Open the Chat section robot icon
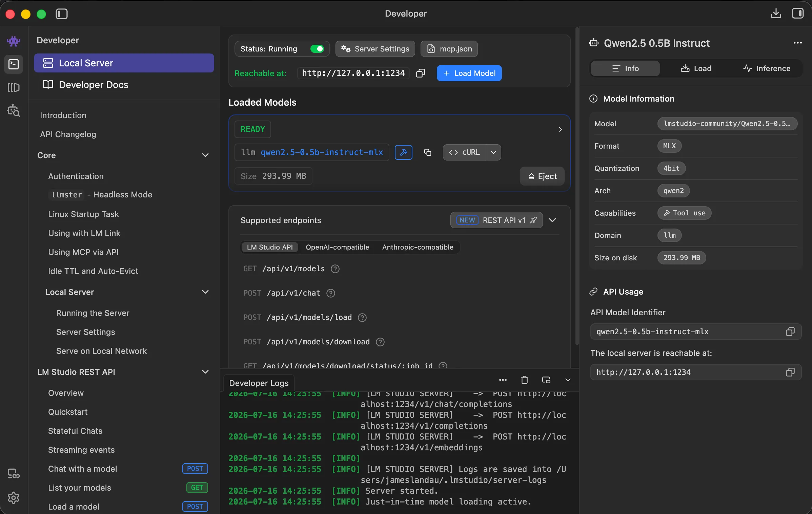 pyautogui.click(x=14, y=41)
